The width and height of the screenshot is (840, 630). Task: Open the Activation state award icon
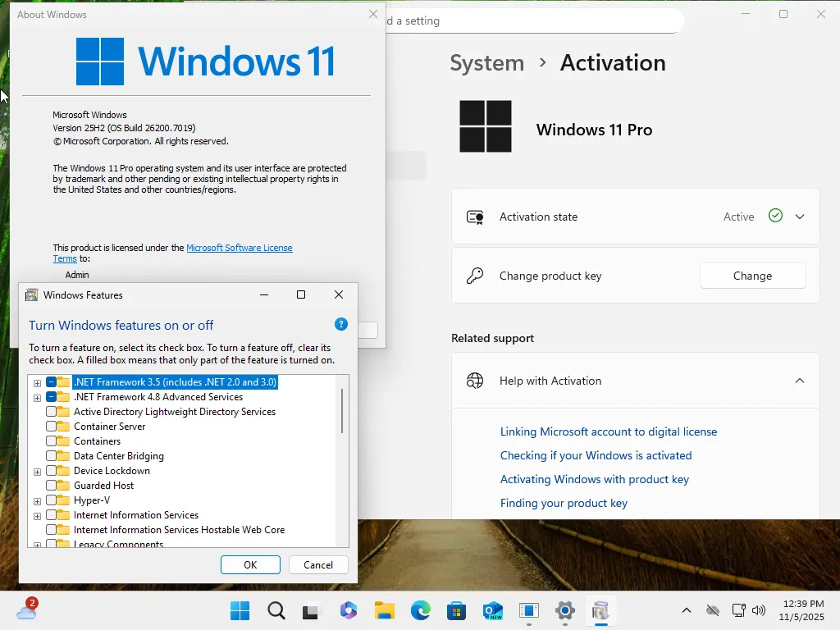click(474, 216)
